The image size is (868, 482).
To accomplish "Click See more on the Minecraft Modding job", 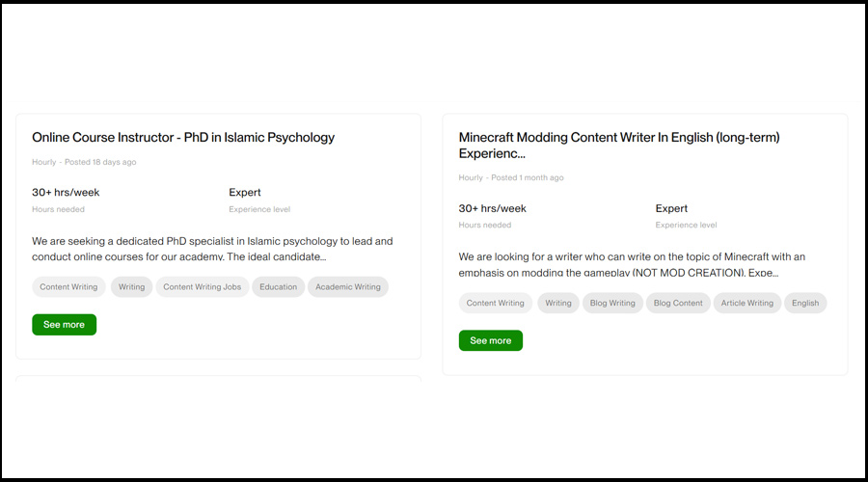I will 490,340.
